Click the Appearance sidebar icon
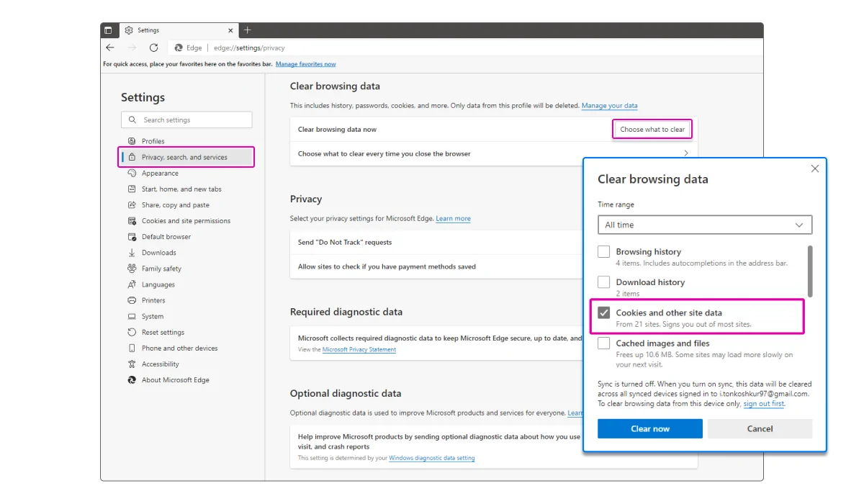The width and height of the screenshot is (864, 504). coord(132,173)
